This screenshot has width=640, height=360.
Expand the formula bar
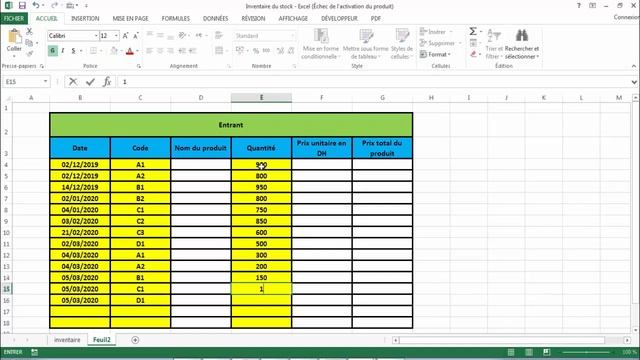634,82
